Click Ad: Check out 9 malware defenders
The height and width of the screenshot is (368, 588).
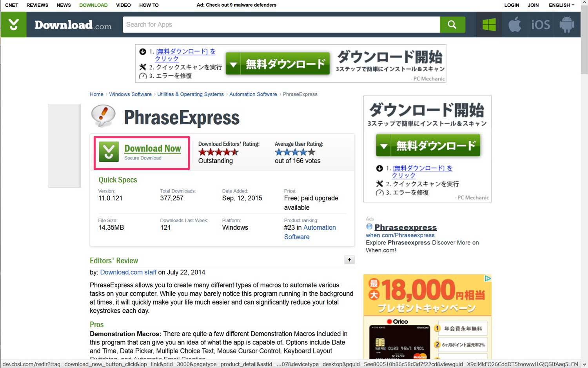pyautogui.click(x=236, y=5)
